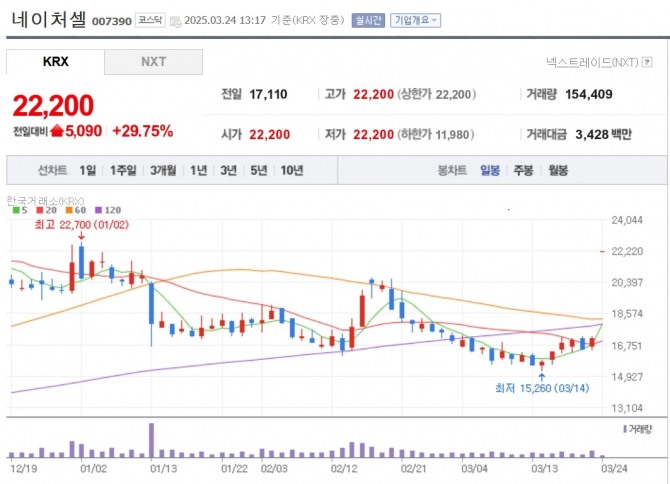Select the 3개월 line chart period
This screenshot has width=670, height=484.
163,170
